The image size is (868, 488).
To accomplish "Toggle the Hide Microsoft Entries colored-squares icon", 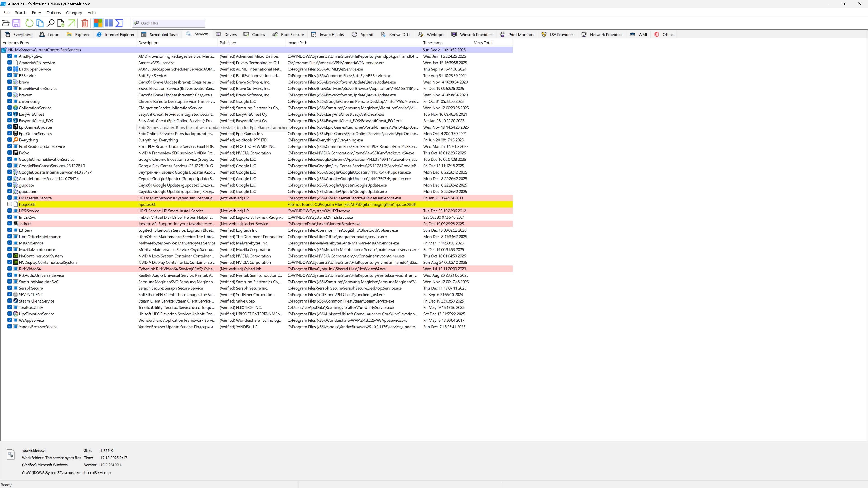I will click(x=98, y=23).
